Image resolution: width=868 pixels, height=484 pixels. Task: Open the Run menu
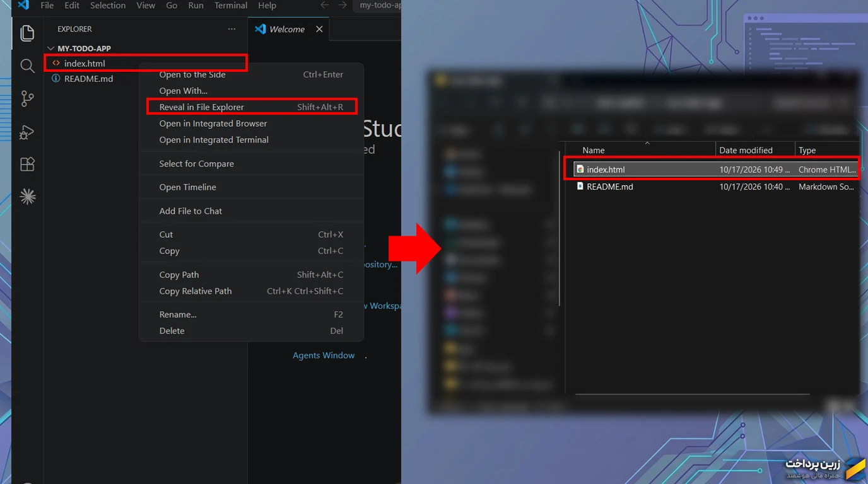tap(196, 5)
